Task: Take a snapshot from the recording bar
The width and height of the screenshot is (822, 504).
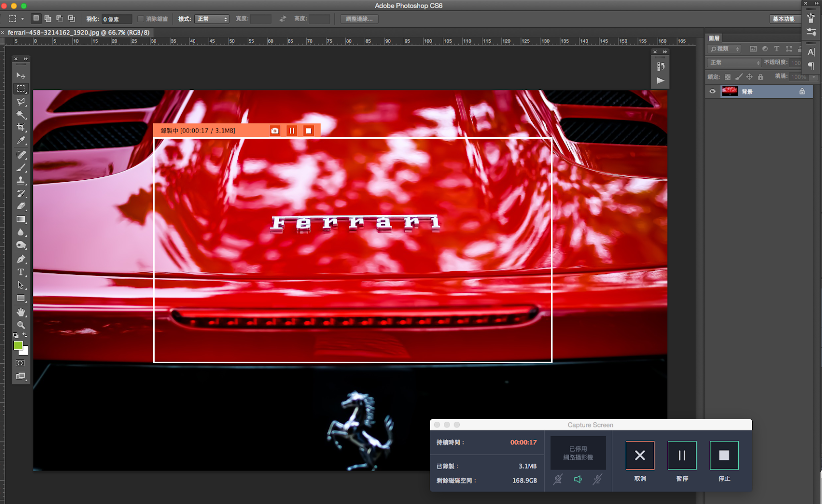Action: pyautogui.click(x=275, y=130)
